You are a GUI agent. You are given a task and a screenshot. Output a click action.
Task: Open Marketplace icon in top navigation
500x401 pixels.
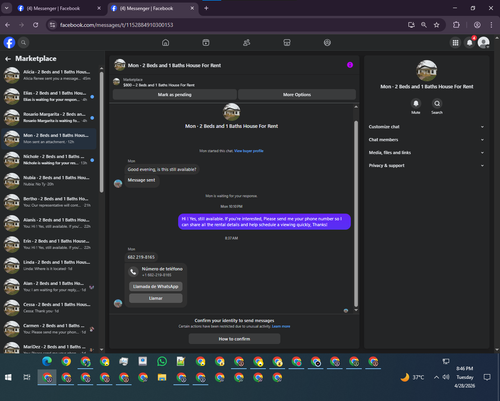[287, 43]
